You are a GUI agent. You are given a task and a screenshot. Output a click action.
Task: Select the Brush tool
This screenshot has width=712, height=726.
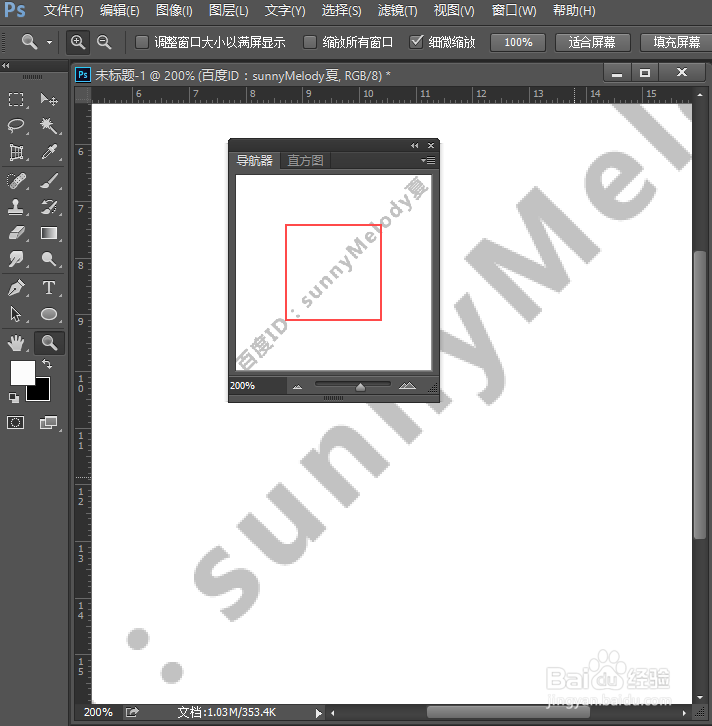[49, 181]
